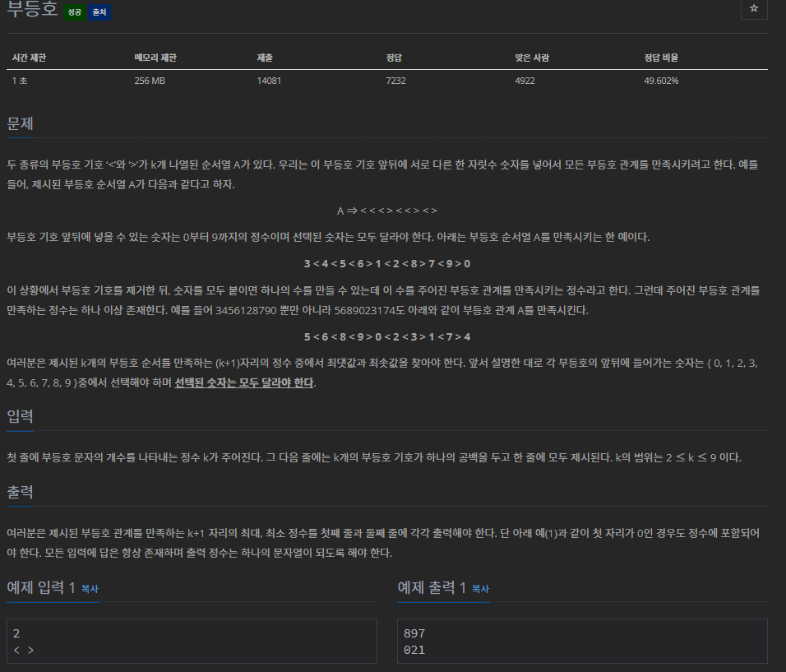This screenshot has height=672, width=786.
Task: Click the 맞힌 사람 column header
Action: click(x=532, y=58)
